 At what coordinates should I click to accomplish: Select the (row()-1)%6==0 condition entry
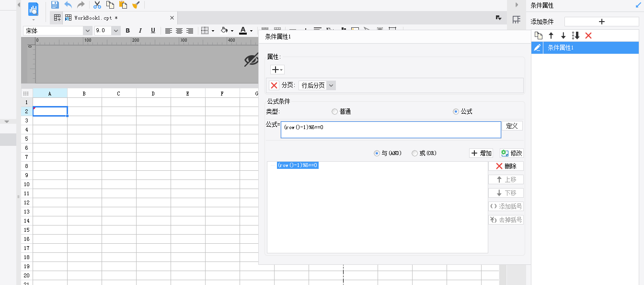point(298,165)
